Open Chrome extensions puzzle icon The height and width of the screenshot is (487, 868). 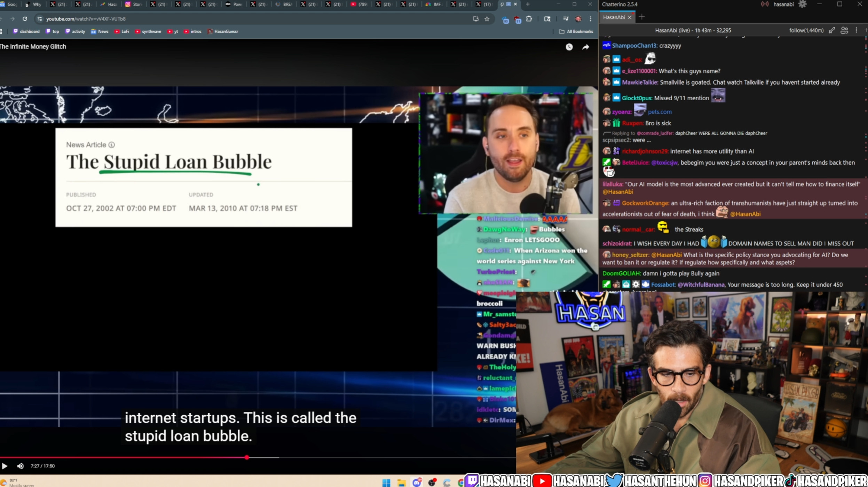[x=529, y=19]
